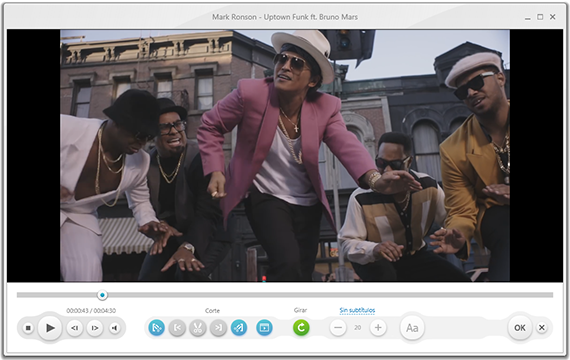
Task: Confirm edits with OK button
Action: pyautogui.click(x=519, y=328)
